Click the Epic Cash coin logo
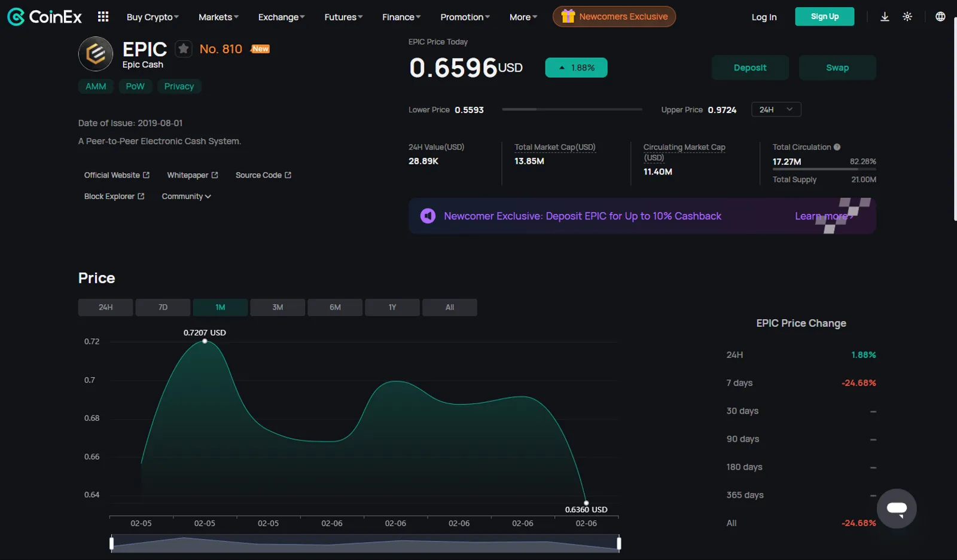This screenshot has width=957, height=560. pyautogui.click(x=96, y=54)
